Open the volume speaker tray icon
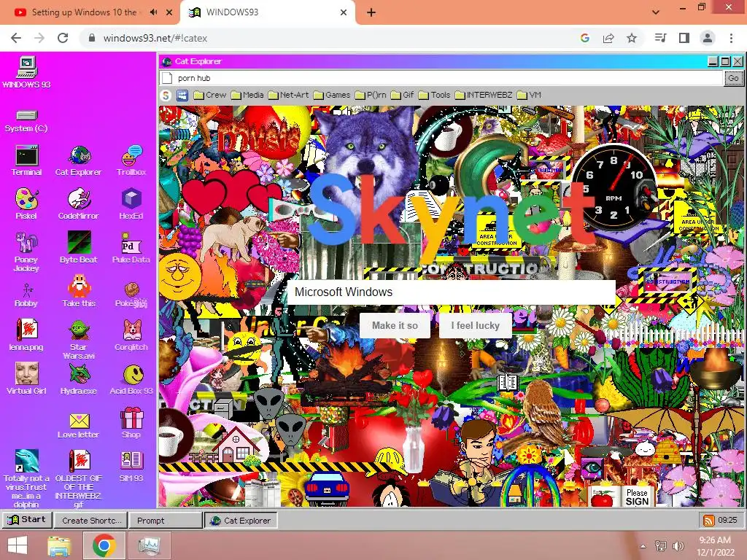 (x=678, y=546)
